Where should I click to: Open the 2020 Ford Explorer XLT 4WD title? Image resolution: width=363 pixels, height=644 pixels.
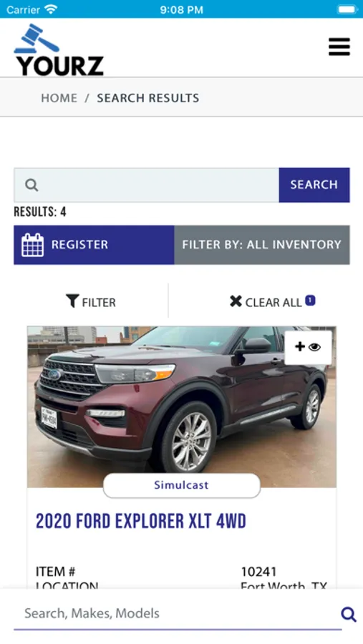click(141, 522)
